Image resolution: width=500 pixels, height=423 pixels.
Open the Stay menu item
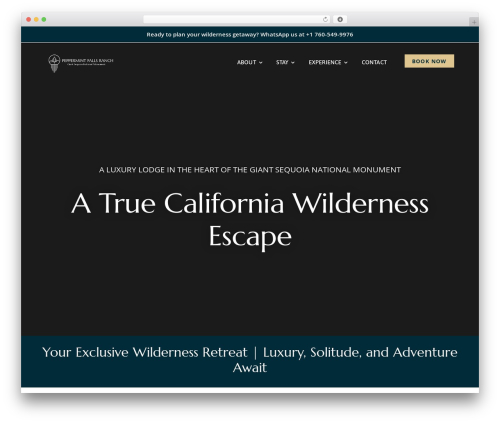[x=282, y=62]
